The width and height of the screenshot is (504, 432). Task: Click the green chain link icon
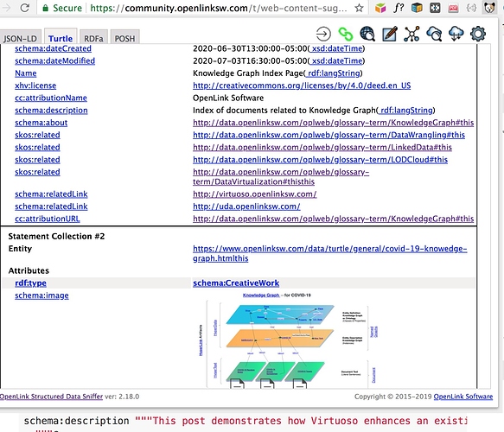coord(346,34)
